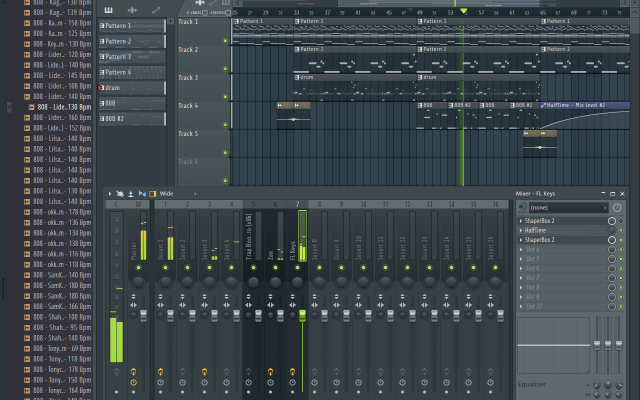
Task: Select the drum pattern in the picker
Action: point(132,88)
